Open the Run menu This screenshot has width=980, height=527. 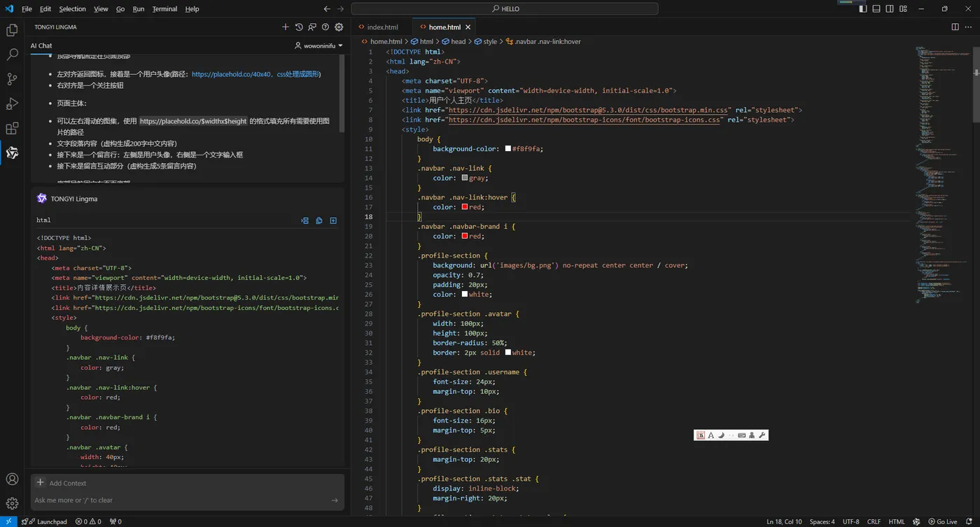[139, 9]
